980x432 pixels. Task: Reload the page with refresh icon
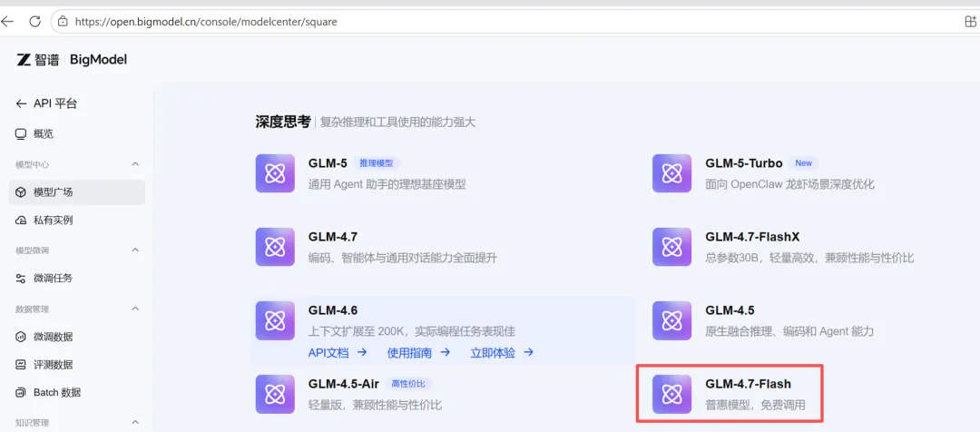35,21
